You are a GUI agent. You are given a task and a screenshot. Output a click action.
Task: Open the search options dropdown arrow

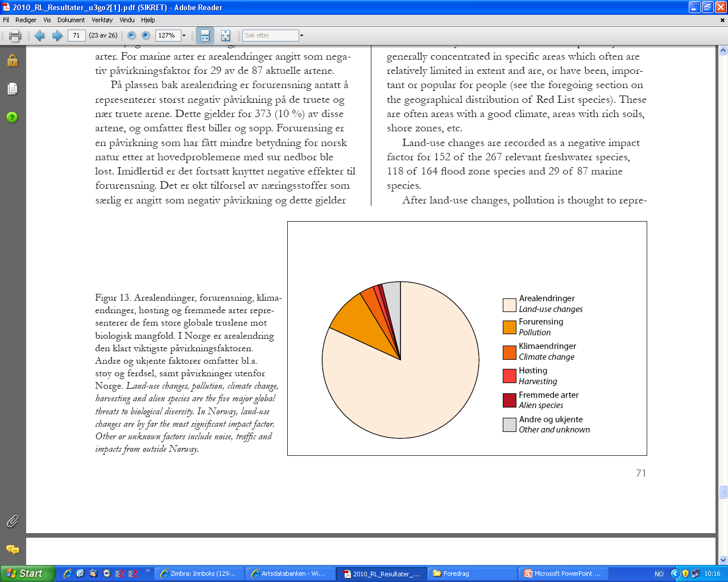(x=301, y=36)
